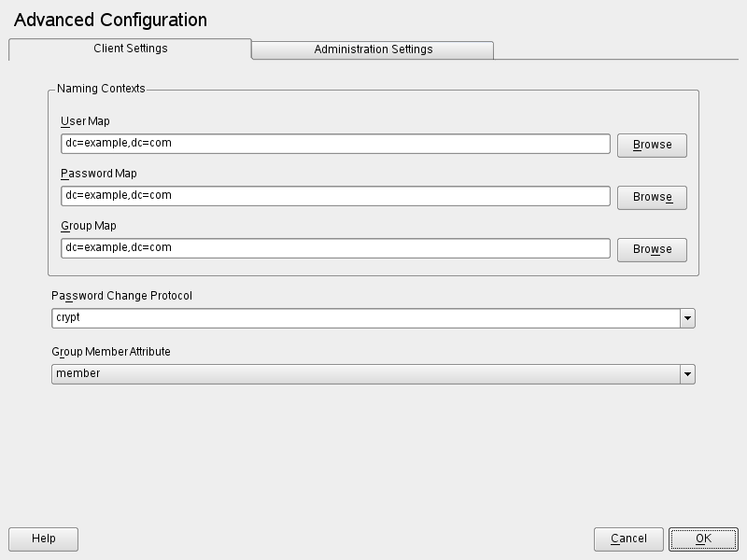Viewport: 747px width, 560px height.
Task: Select the Group Map text field
Action: point(335,248)
